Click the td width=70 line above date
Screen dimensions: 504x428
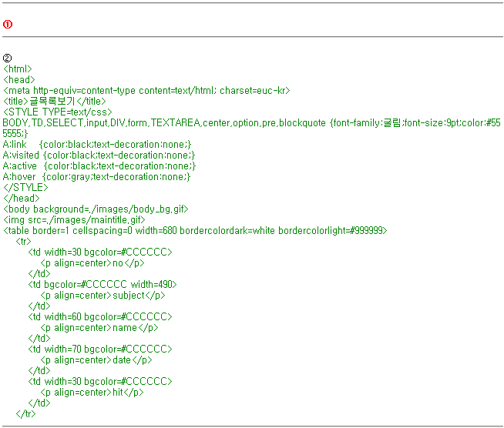[x=100, y=349]
